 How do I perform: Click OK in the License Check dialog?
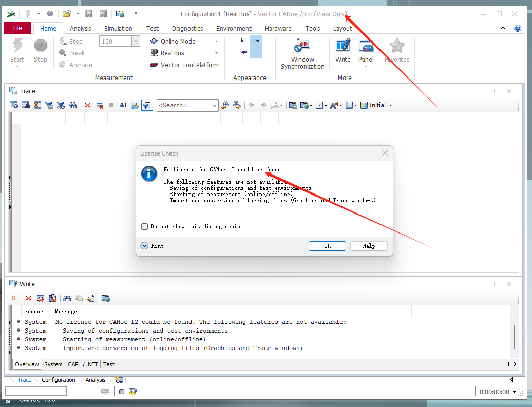pos(327,246)
